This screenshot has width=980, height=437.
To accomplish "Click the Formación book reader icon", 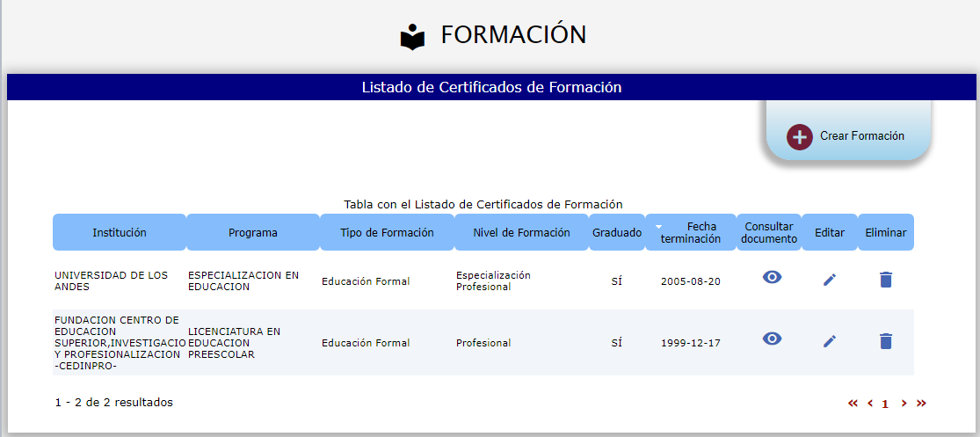I will [412, 37].
